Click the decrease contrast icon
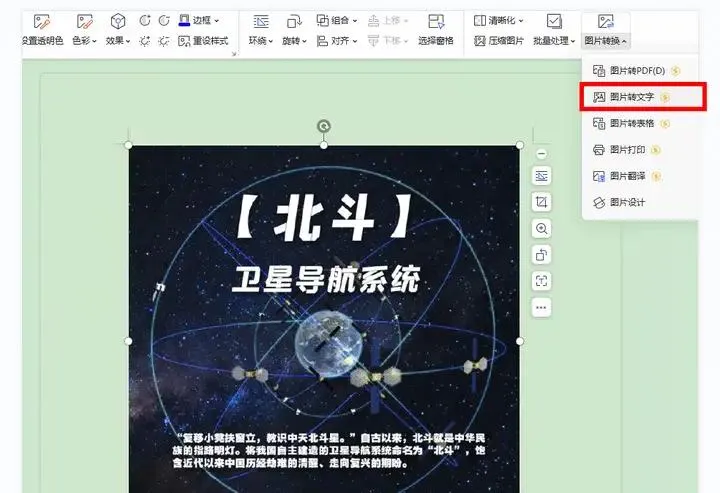Viewport: 720px width, 493px height. [x=164, y=20]
